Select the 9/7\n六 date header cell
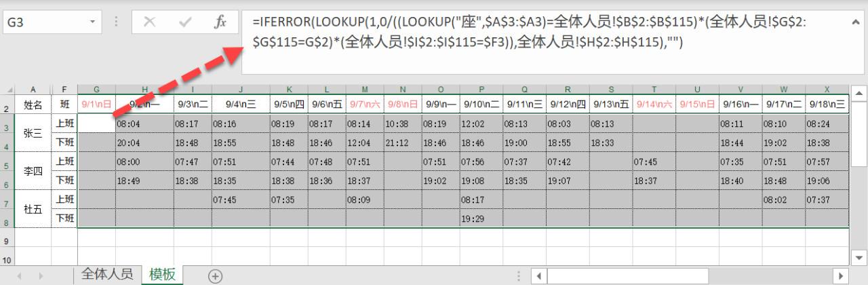Viewport: 868px width, 285px height. point(365,105)
